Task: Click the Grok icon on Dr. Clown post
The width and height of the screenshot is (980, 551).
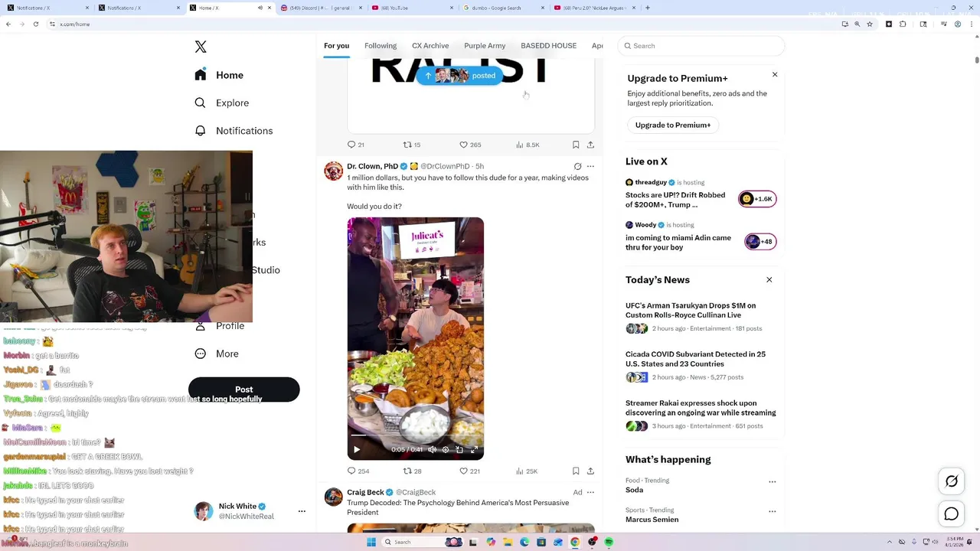Action: [x=577, y=166]
